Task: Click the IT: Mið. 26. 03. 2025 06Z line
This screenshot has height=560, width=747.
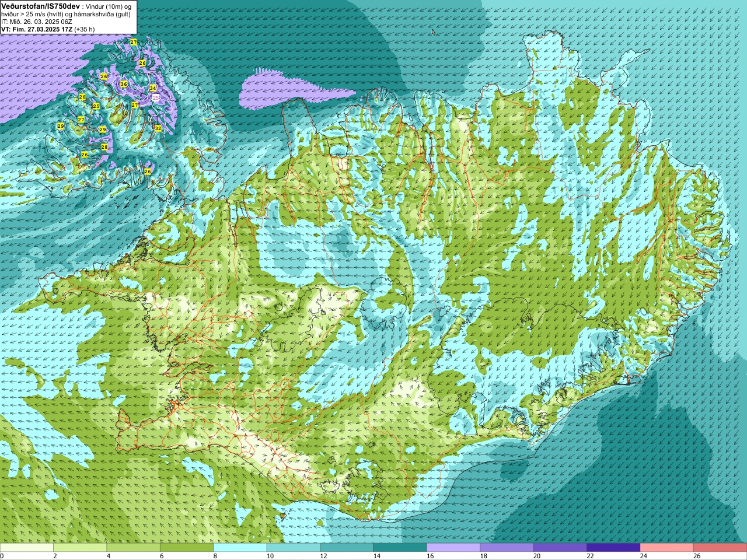Action: [37, 22]
